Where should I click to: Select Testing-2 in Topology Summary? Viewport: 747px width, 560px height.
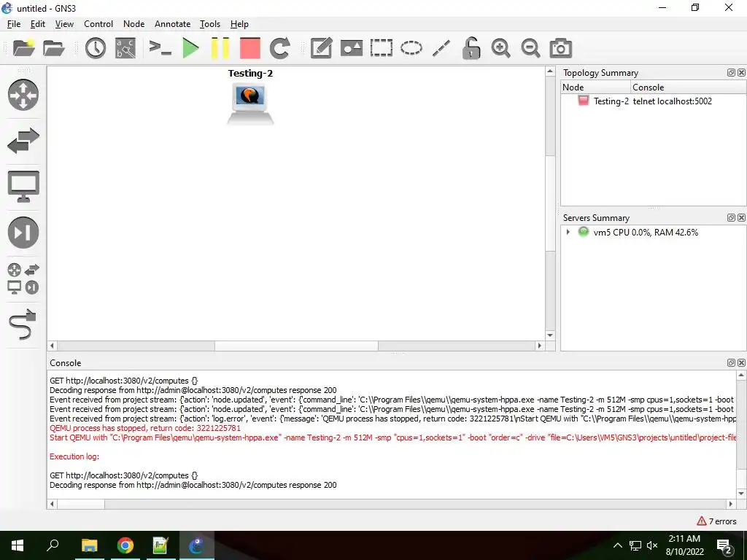point(653,101)
